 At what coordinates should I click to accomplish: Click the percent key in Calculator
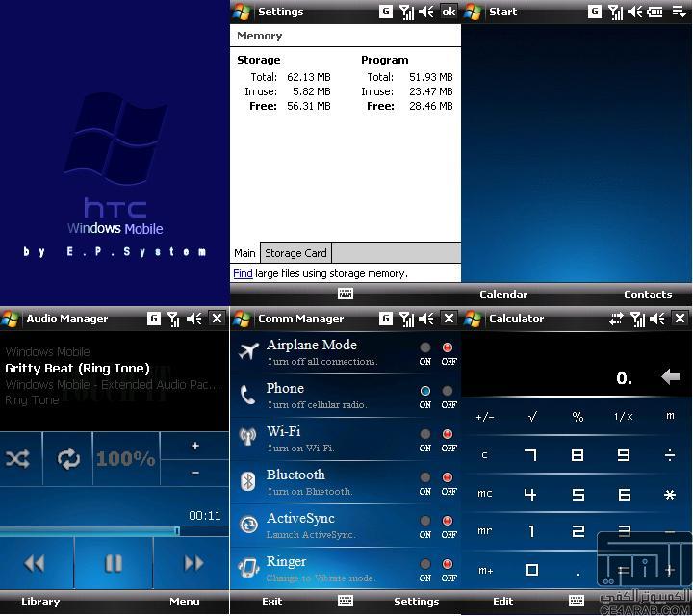pos(577,416)
